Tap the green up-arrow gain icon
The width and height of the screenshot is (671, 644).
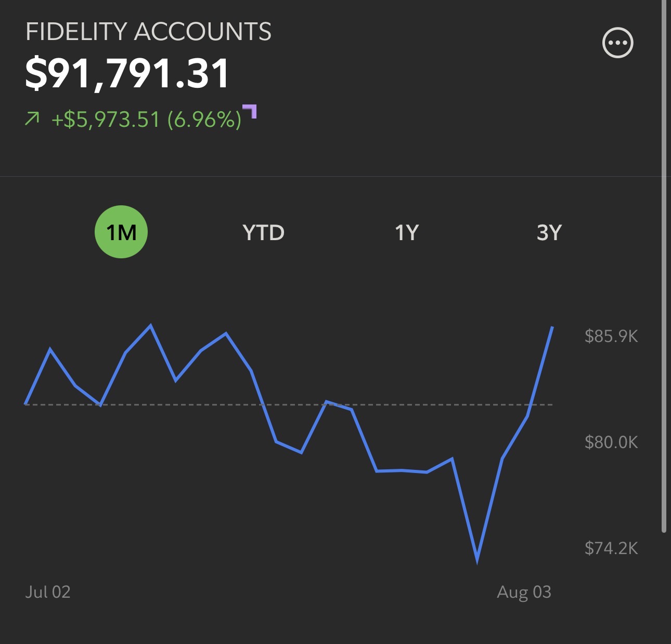32,120
